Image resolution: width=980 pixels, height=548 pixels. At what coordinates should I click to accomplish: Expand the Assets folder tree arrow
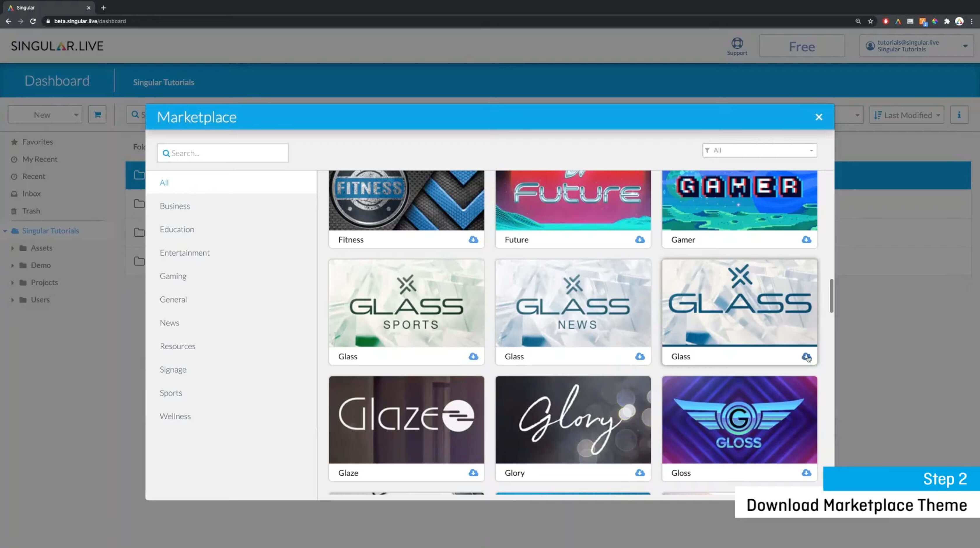click(x=13, y=248)
